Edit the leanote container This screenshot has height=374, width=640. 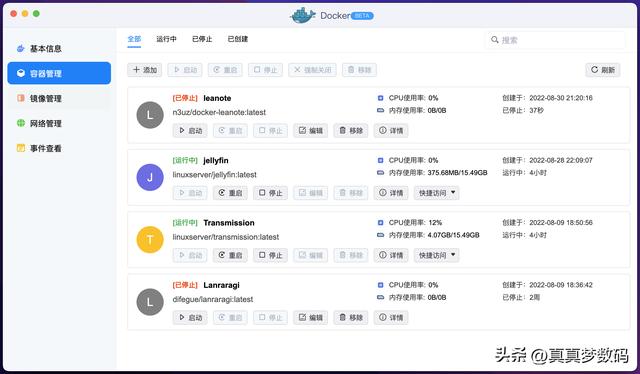311,131
